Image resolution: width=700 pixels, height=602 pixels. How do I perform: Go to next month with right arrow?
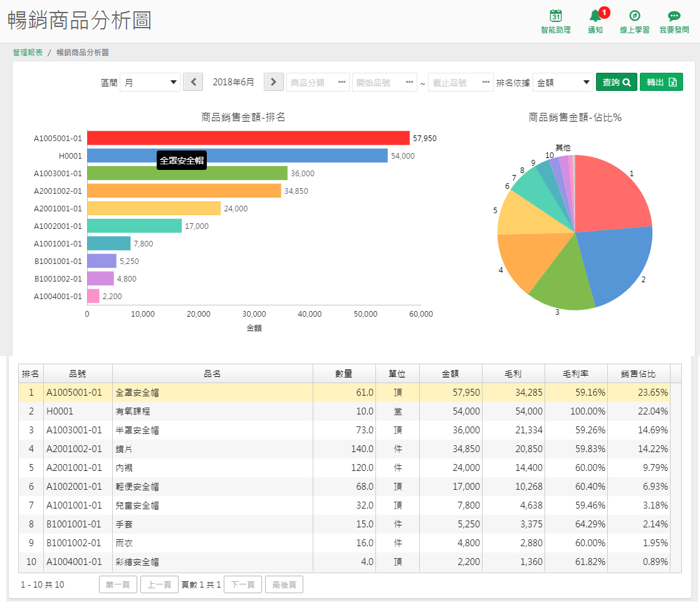[274, 82]
